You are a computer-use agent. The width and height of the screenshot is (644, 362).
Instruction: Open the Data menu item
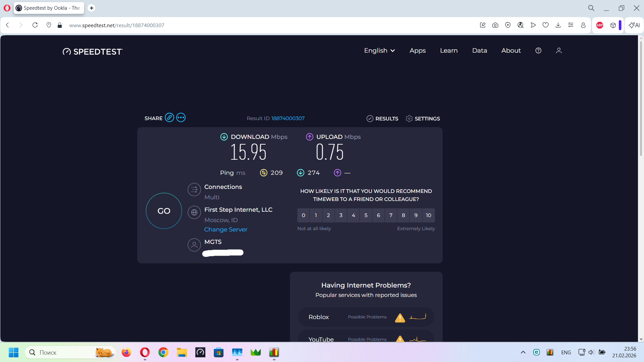coord(480,51)
